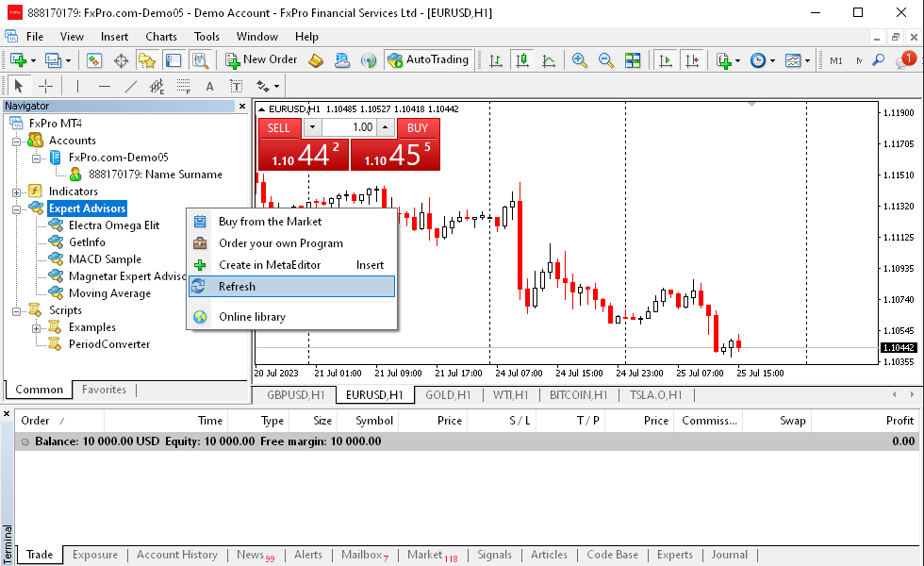Click the red BUY button
924x566 pixels.
click(x=418, y=128)
